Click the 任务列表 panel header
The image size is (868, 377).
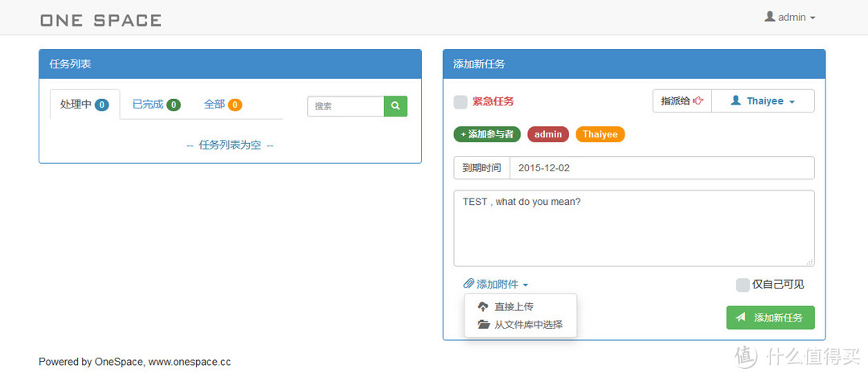coord(231,64)
